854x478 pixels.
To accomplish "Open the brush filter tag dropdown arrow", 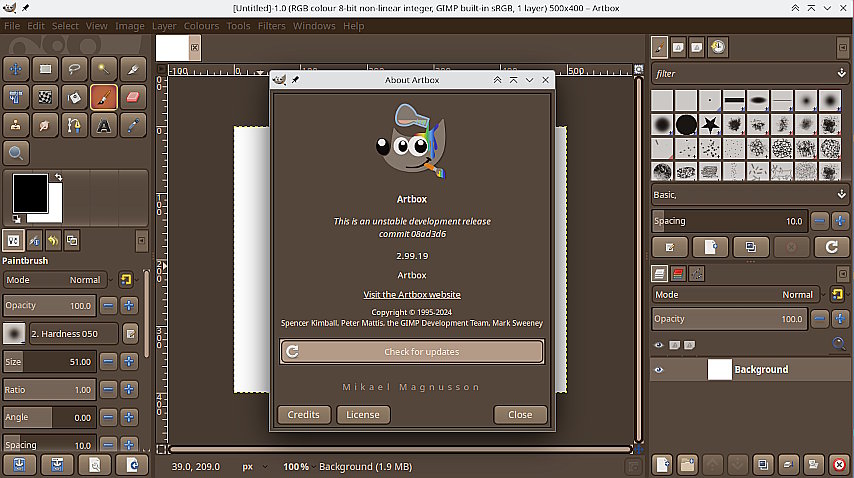I will click(841, 73).
